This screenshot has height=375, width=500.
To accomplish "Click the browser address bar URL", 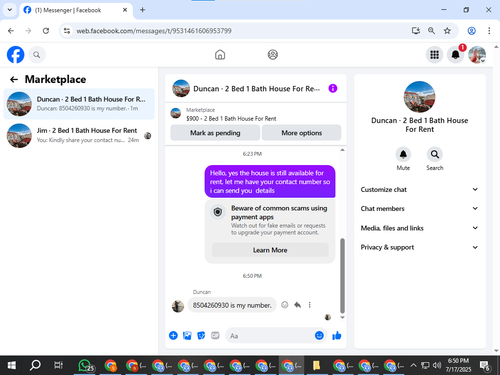I will point(154,31).
